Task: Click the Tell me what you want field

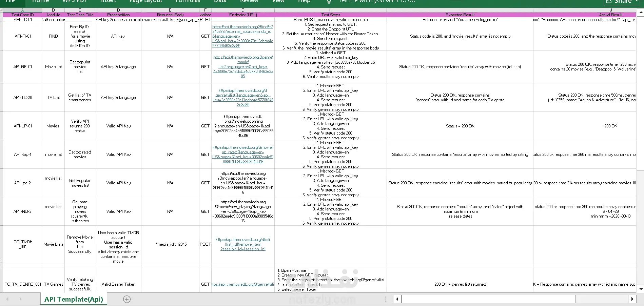Action: pos(377,1)
